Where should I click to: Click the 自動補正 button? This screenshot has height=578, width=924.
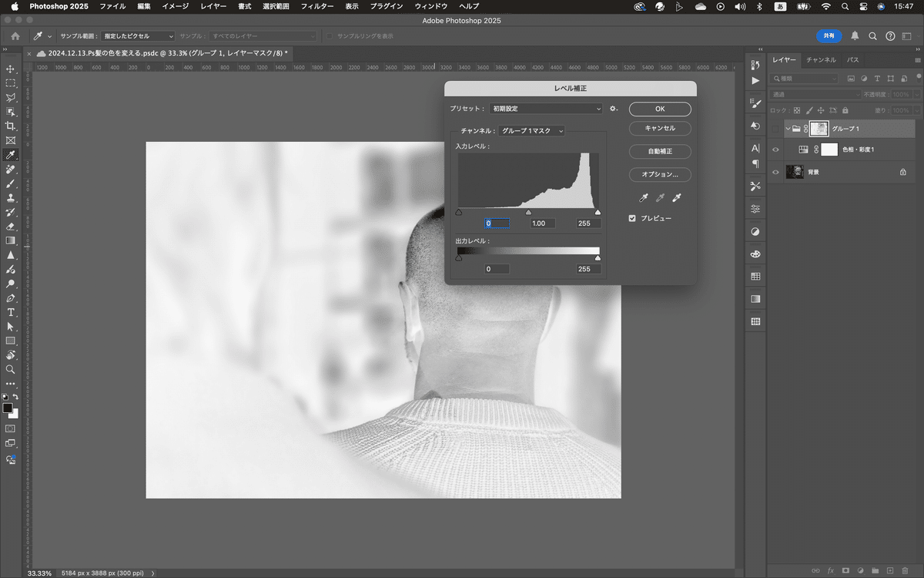point(660,151)
